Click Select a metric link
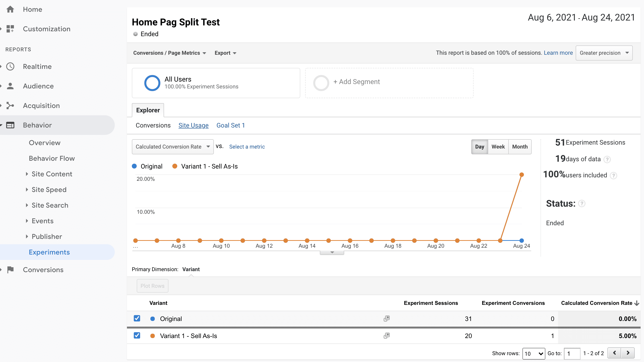644x362 pixels. coord(247,147)
